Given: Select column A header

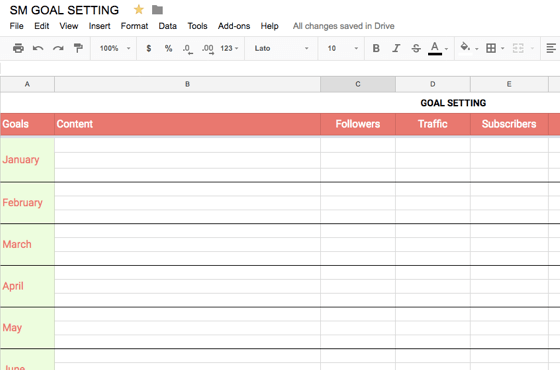Looking at the screenshot, I should pyautogui.click(x=27, y=84).
